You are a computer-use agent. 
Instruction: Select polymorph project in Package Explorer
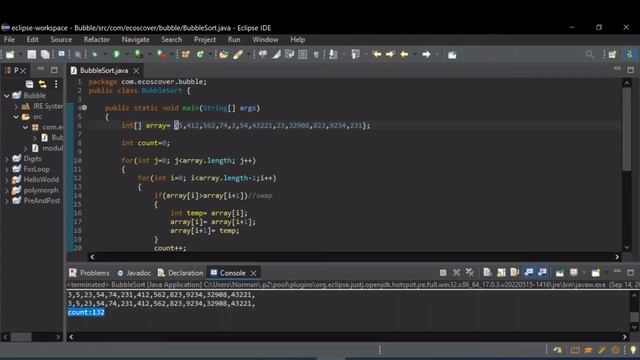41,190
